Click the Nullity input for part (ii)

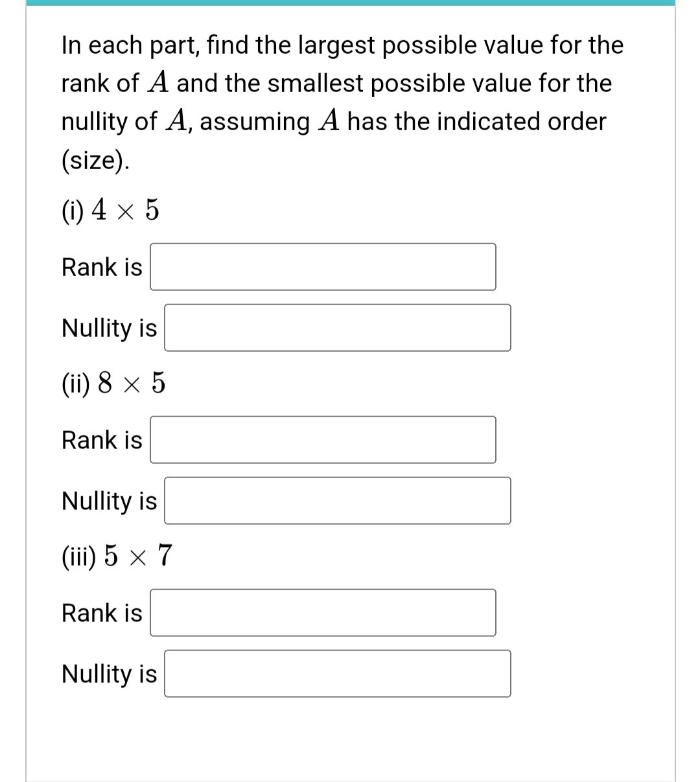pyautogui.click(x=337, y=501)
